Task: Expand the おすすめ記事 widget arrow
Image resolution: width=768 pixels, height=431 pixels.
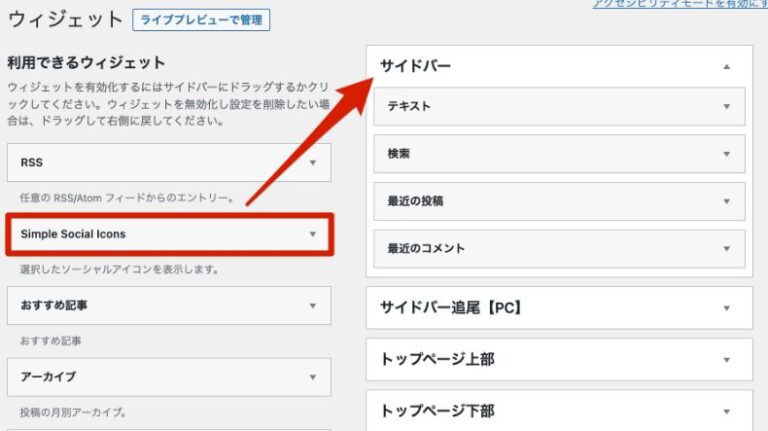Action: point(312,306)
